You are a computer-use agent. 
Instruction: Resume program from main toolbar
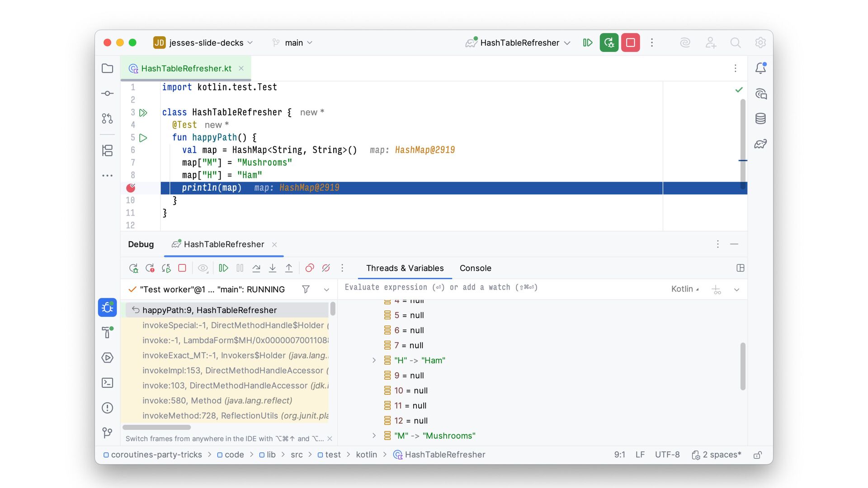click(x=588, y=42)
